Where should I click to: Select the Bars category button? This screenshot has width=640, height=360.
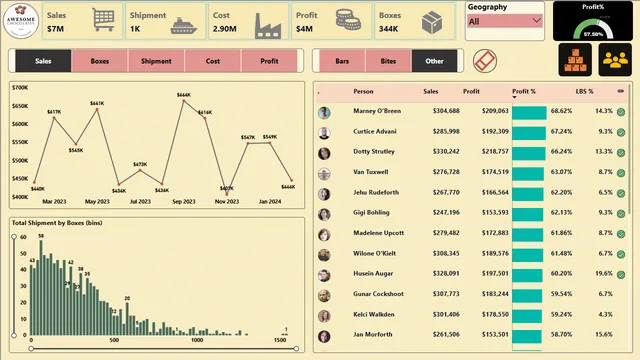pyautogui.click(x=342, y=61)
